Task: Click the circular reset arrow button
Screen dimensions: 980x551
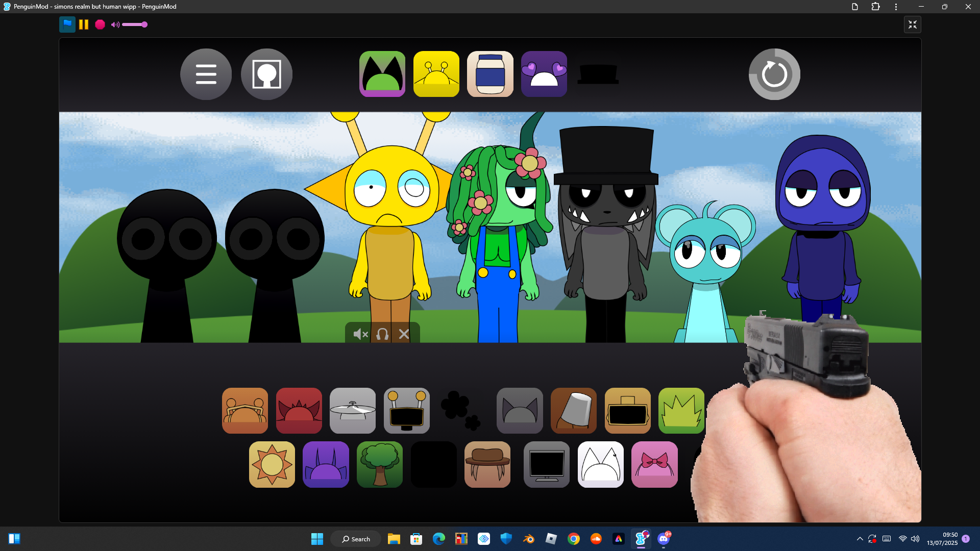Action: (x=774, y=74)
